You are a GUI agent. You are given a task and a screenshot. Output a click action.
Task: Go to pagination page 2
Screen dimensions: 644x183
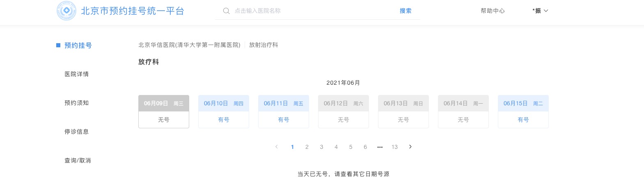(x=307, y=147)
